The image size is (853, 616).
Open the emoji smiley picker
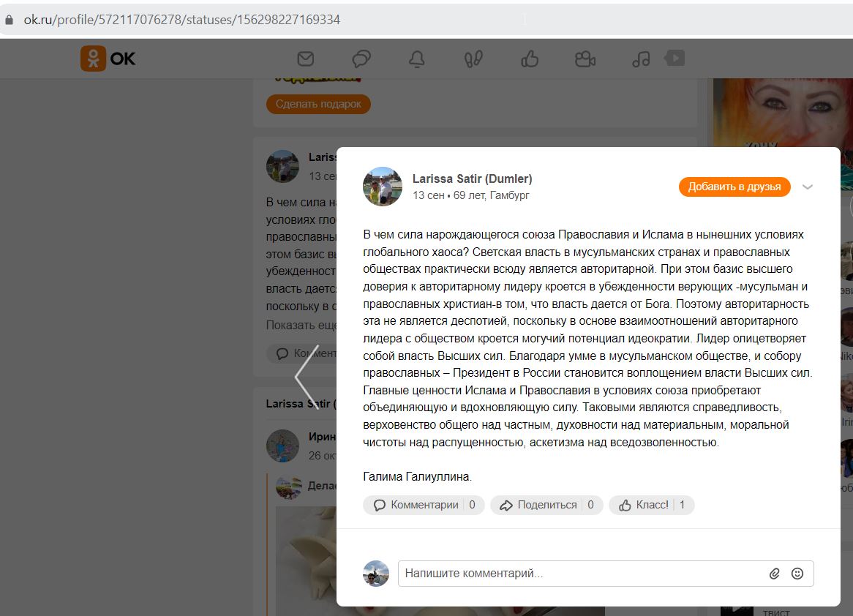point(797,574)
